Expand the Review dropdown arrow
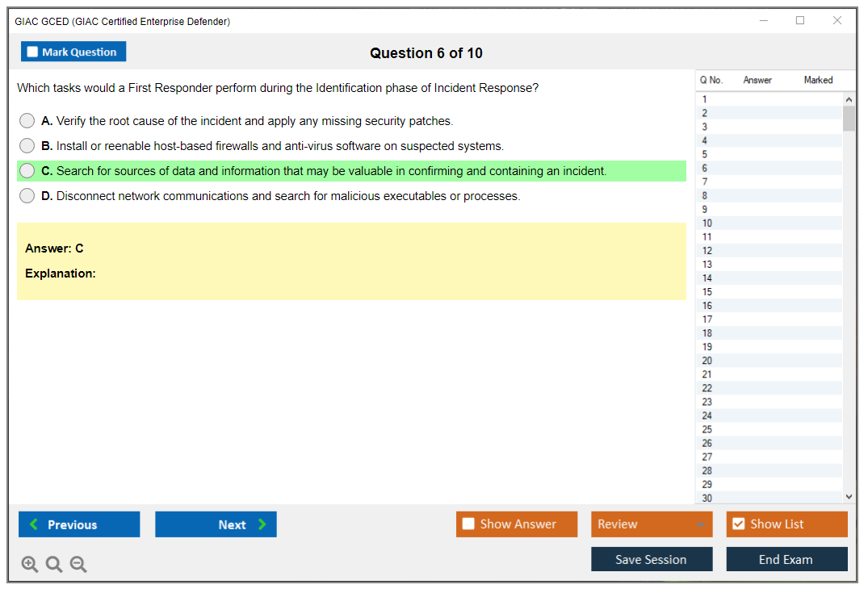Screen dimensions: 868x593 pos(700,524)
